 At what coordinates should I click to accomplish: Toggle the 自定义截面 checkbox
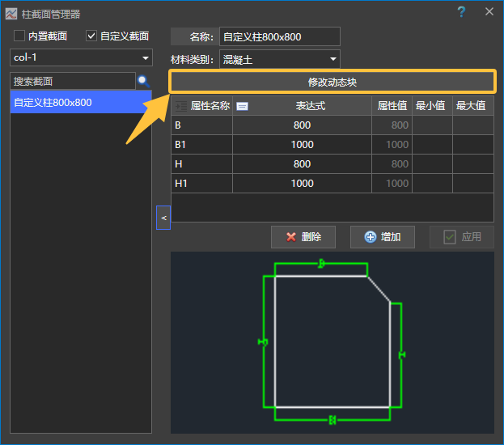(91, 36)
